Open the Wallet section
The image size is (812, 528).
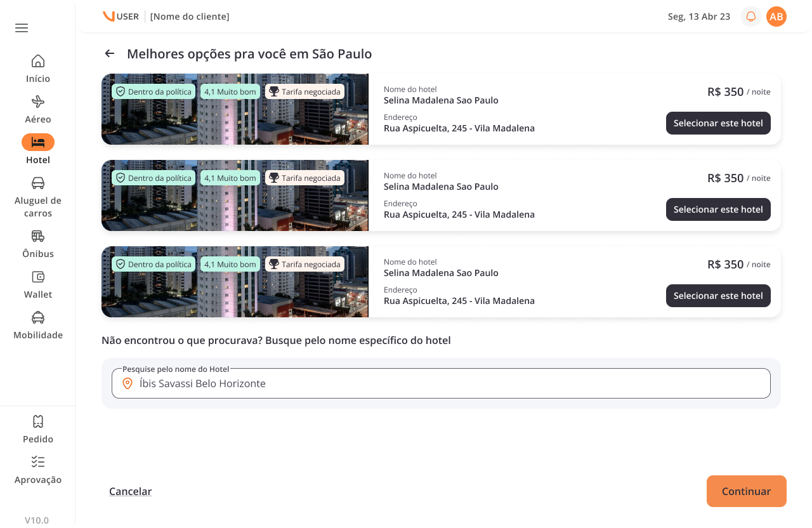tap(38, 277)
